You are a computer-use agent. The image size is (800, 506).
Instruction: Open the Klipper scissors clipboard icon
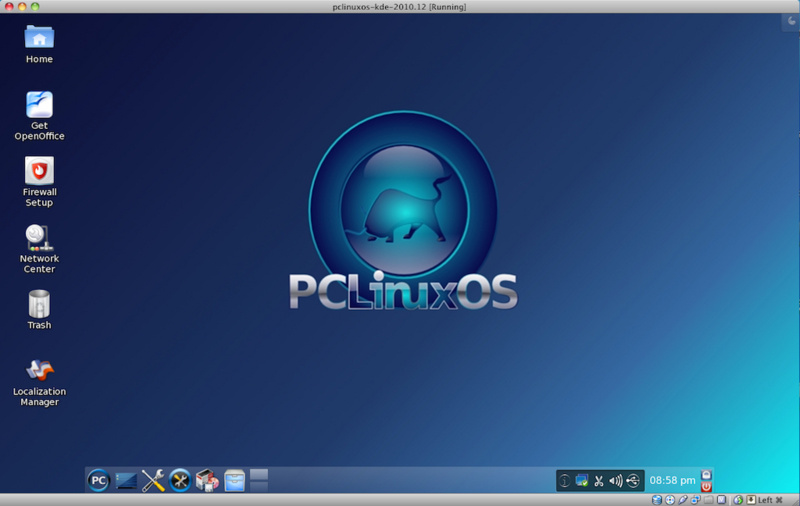point(599,480)
